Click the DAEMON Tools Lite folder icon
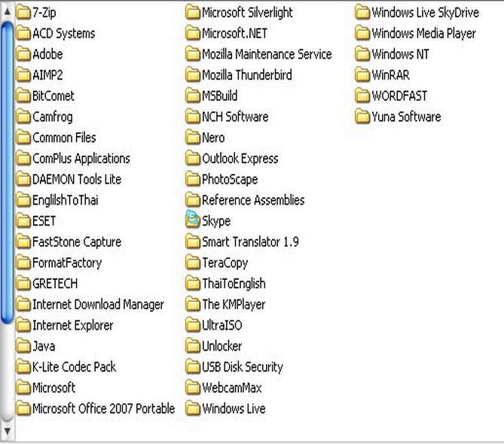The image size is (504, 444). (23, 179)
